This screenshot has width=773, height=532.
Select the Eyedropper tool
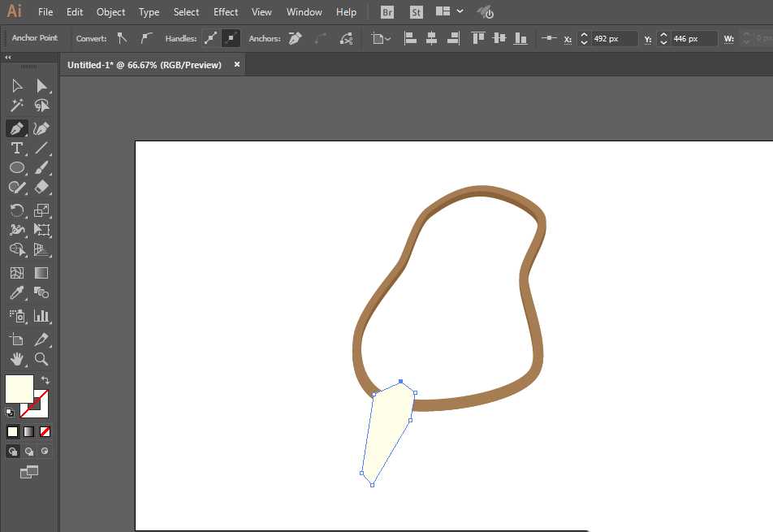(x=16, y=293)
